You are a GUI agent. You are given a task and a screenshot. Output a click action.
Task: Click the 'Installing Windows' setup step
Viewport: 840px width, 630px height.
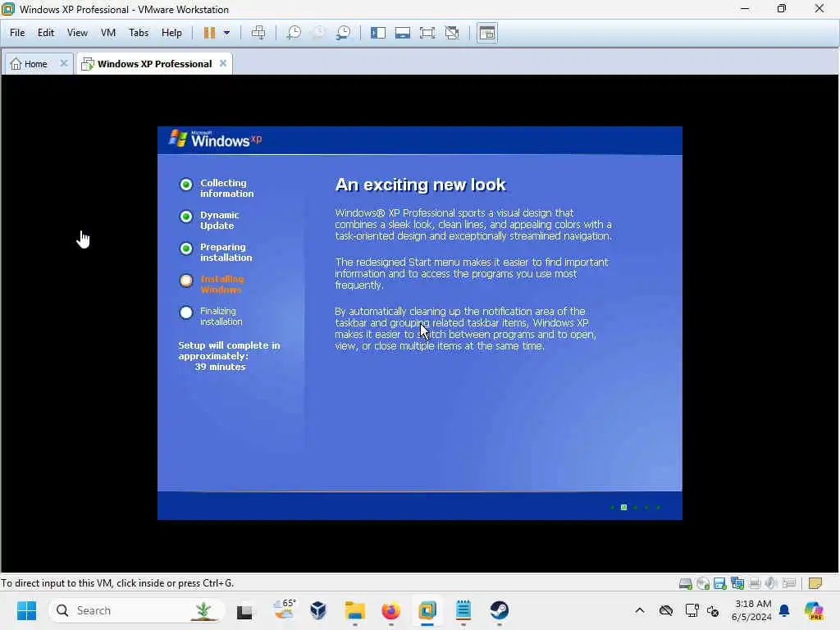[x=212, y=285]
